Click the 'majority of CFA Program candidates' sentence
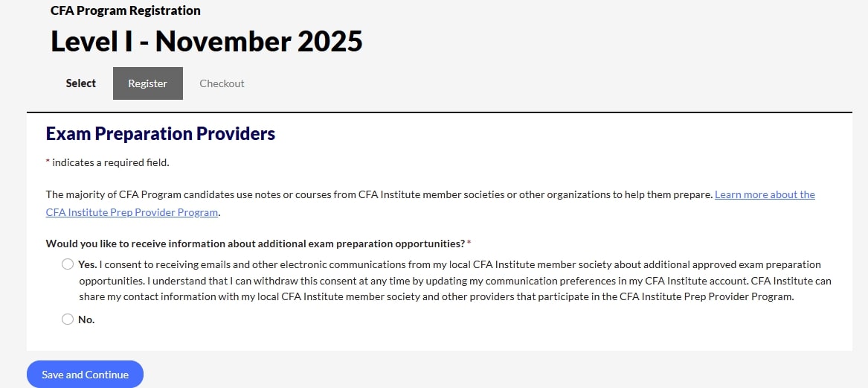The image size is (868, 388). 379,194
